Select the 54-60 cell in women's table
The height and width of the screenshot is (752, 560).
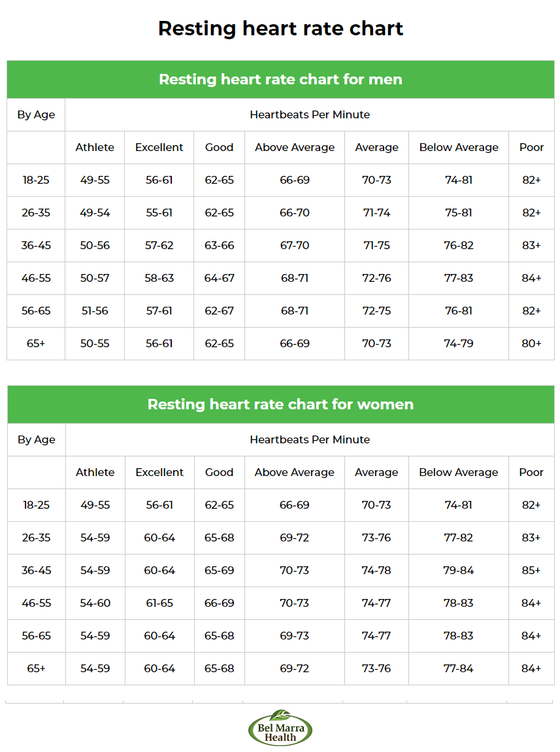95,603
